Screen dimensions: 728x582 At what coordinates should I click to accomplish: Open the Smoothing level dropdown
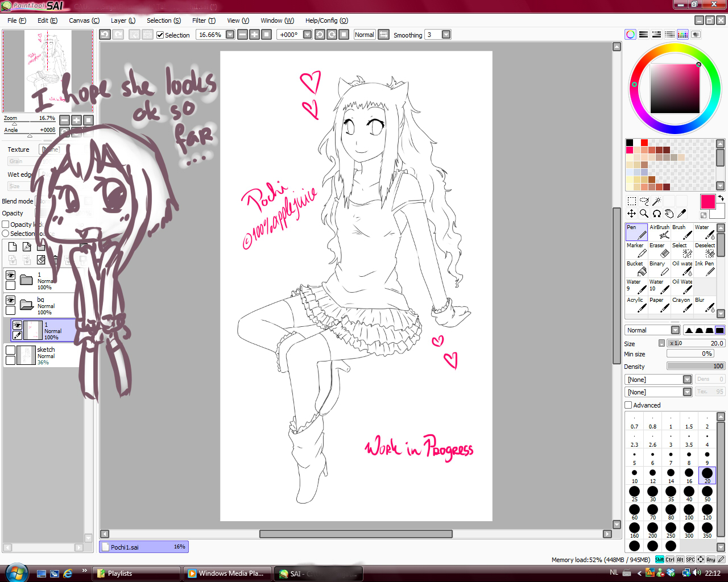point(446,35)
